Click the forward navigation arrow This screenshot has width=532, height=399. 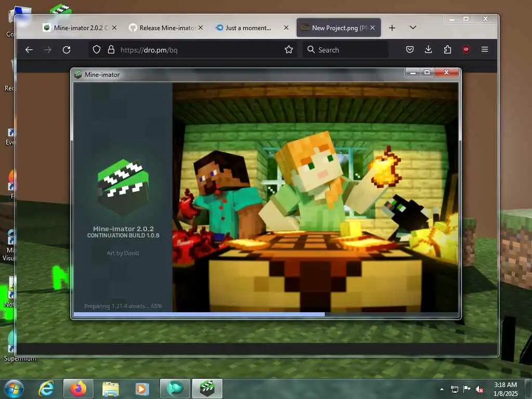click(48, 50)
